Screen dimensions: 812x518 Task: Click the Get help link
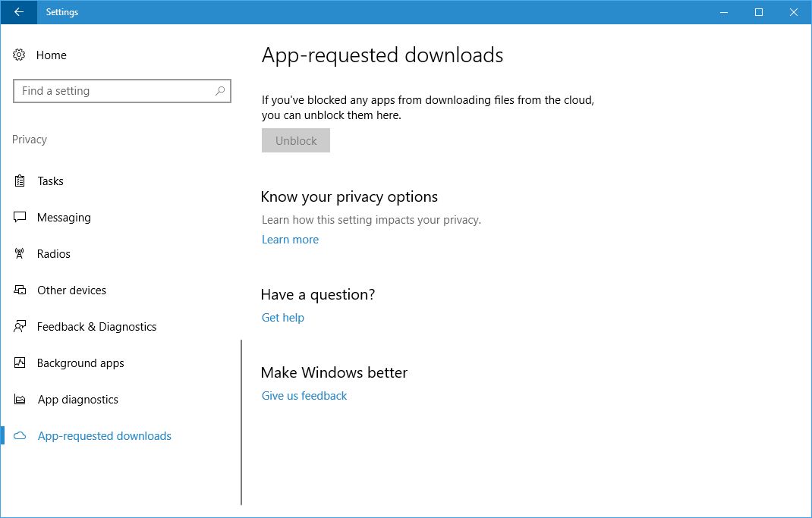(x=283, y=318)
